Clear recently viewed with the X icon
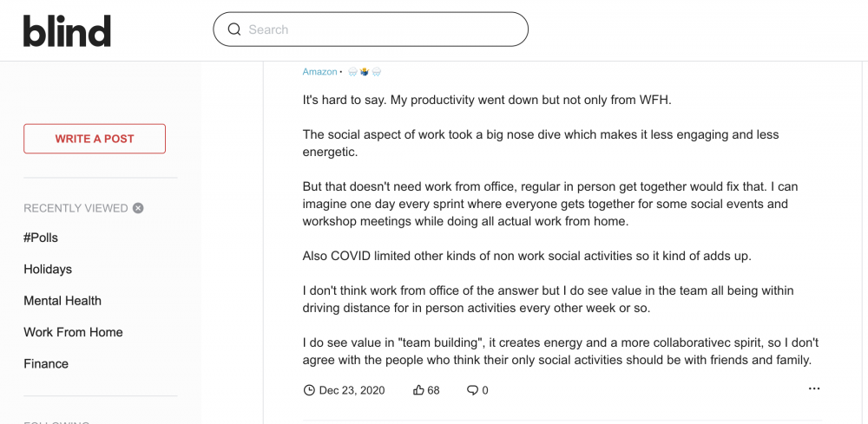868x424 pixels. tap(138, 208)
